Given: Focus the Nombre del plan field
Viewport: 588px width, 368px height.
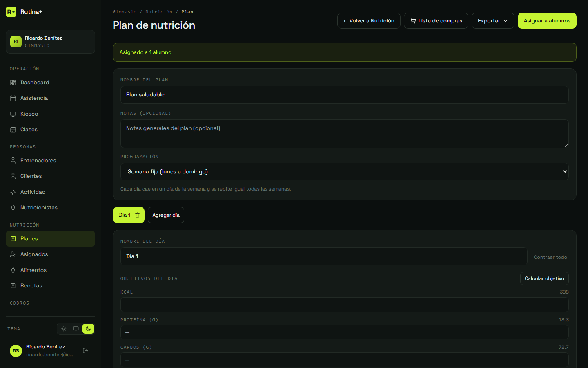Looking at the screenshot, I should (x=345, y=95).
